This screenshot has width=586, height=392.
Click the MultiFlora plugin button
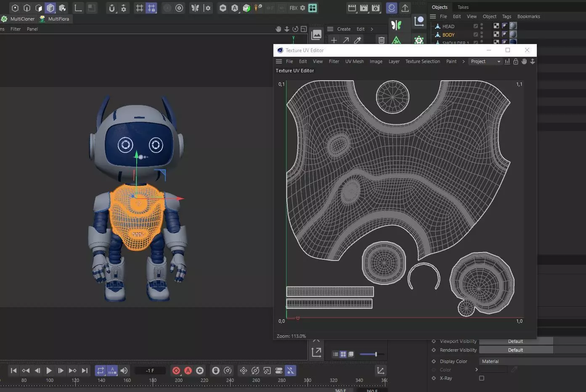pyautogui.click(x=54, y=19)
